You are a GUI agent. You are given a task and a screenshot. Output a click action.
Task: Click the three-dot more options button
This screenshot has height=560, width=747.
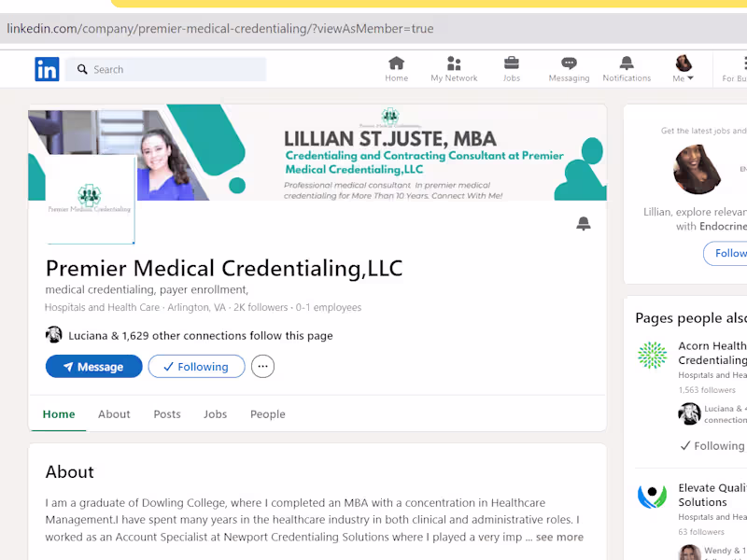click(262, 367)
